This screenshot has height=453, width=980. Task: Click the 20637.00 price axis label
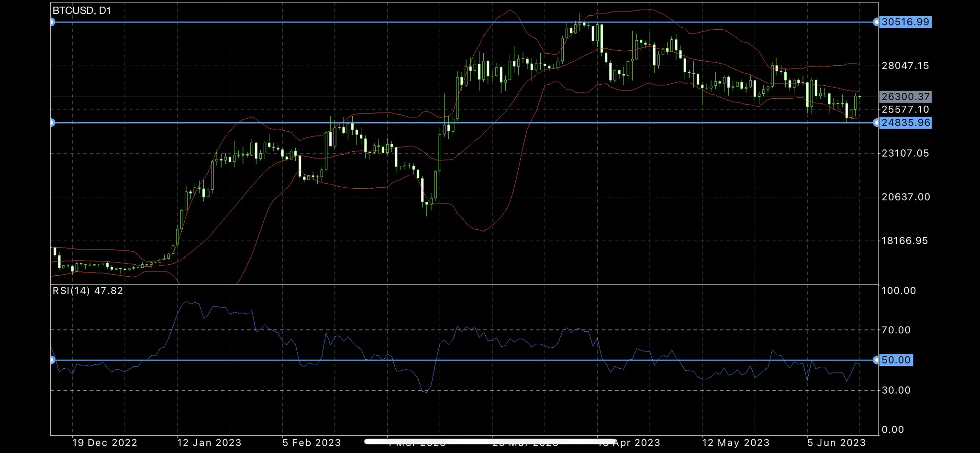(905, 197)
